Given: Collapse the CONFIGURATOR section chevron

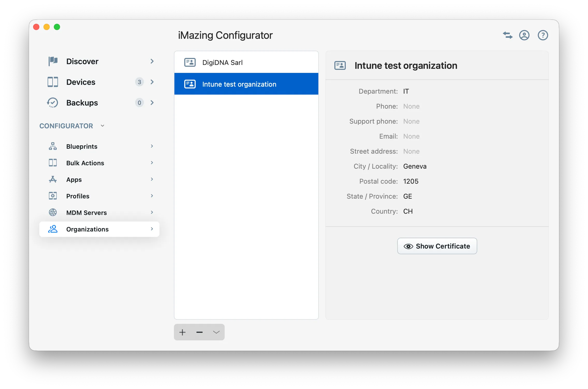Looking at the screenshot, I should pos(102,126).
